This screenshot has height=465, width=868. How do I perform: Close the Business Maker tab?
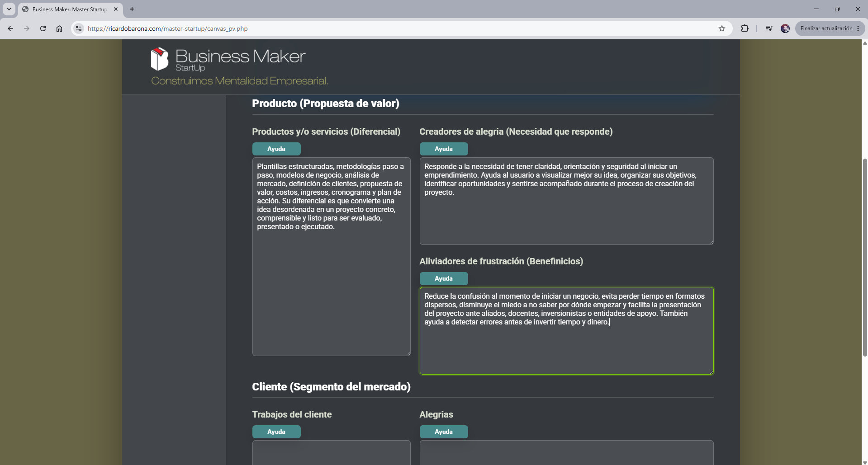coord(116,9)
